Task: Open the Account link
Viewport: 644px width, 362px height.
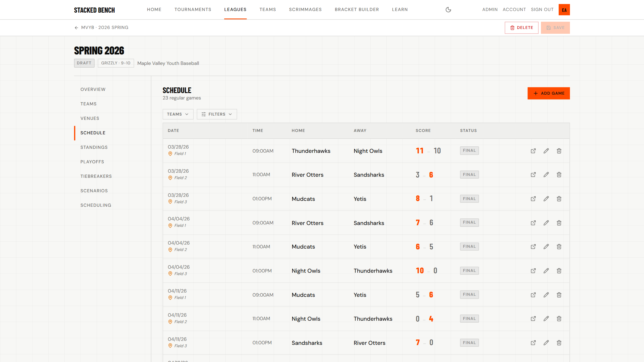Action: coord(514,10)
